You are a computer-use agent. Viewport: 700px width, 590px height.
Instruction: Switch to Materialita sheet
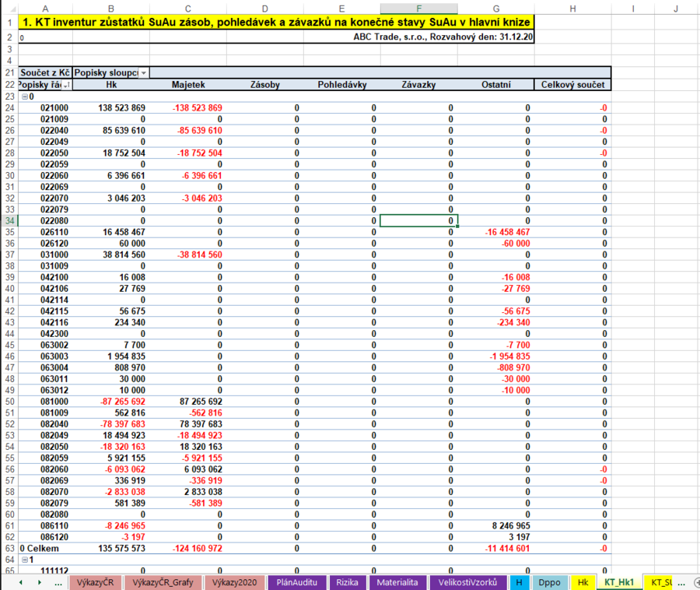[x=397, y=582]
